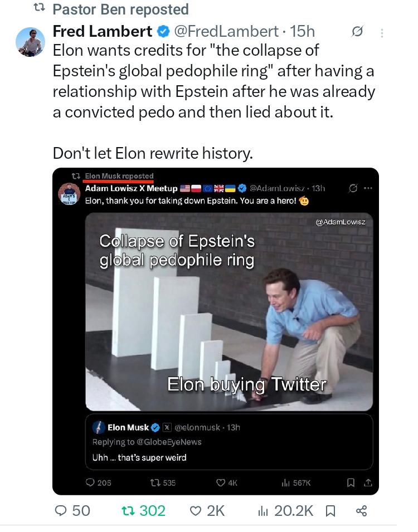This screenshot has width=418, height=532.
Task: Share Fred Lambert's post
Action: click(361, 511)
